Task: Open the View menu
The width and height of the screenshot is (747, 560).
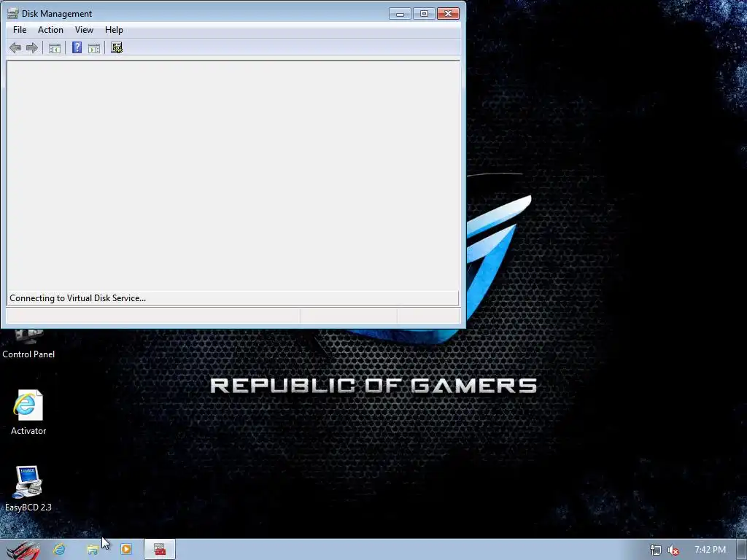Action: coord(84,29)
